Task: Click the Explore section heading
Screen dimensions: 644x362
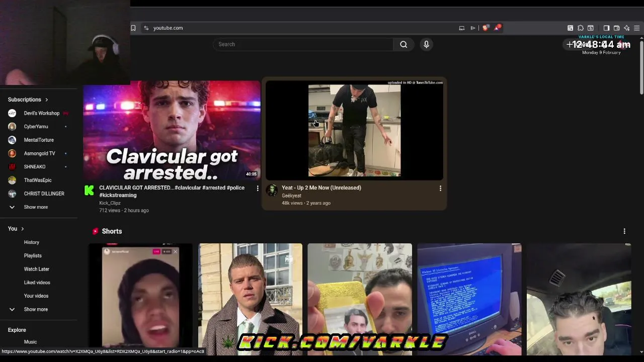Action: (x=17, y=330)
